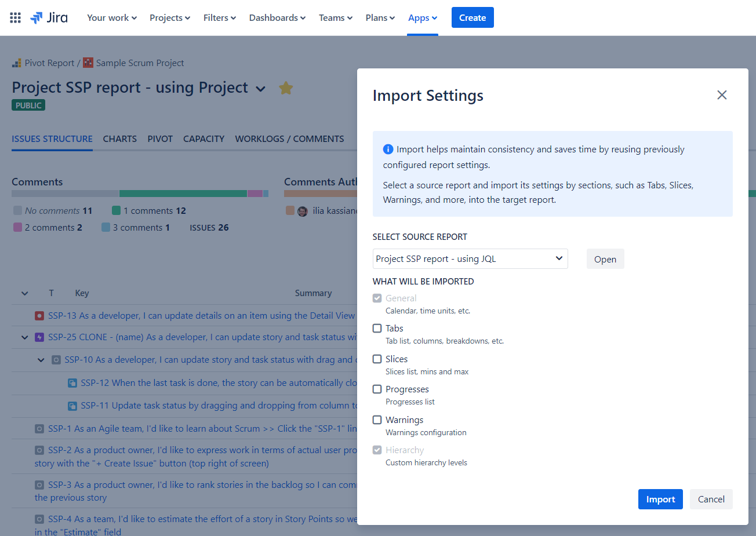Enable the Progresses import checkbox
Screen dimensions: 756x536
point(377,389)
